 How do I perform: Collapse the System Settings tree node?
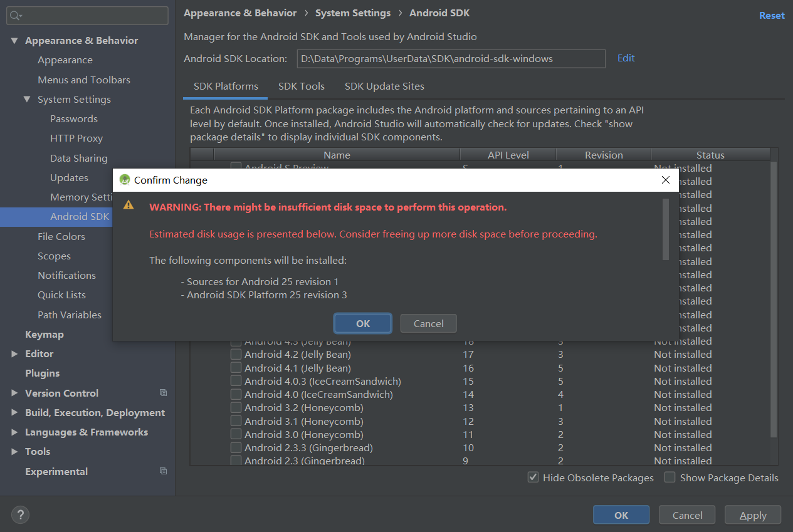(27, 99)
